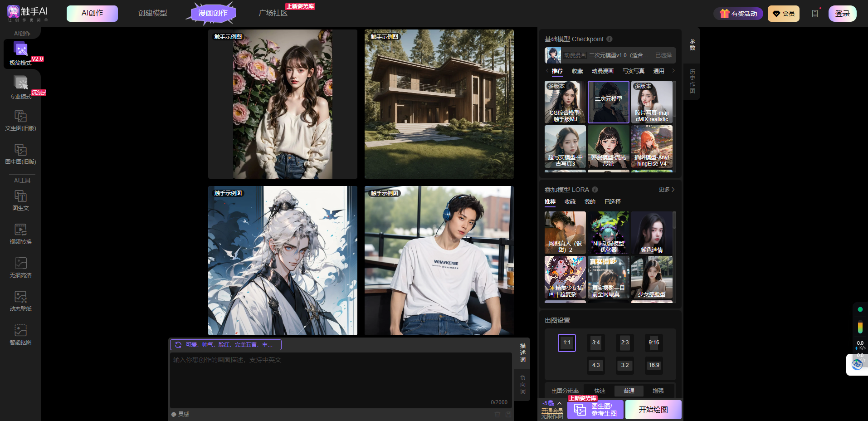Click the refresh icon beside the prompt suggestion
The height and width of the screenshot is (421, 868).
(x=178, y=345)
